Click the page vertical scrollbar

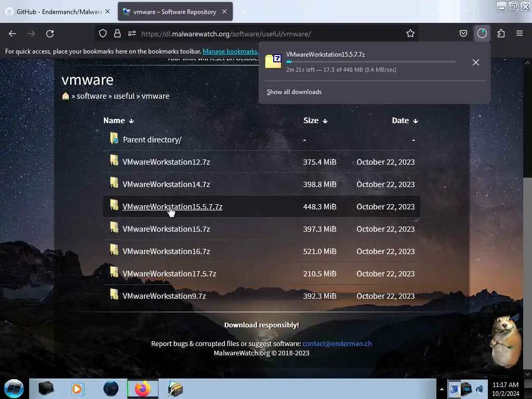(x=527, y=273)
